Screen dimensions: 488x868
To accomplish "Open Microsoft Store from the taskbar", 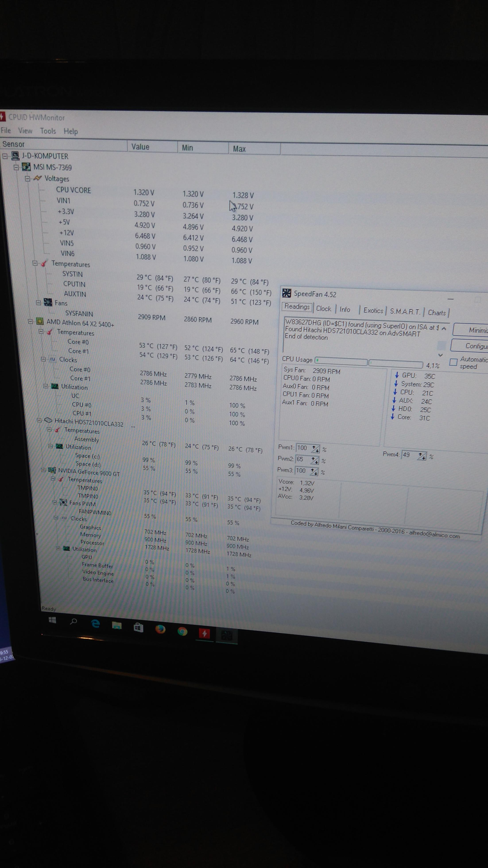I will (138, 627).
